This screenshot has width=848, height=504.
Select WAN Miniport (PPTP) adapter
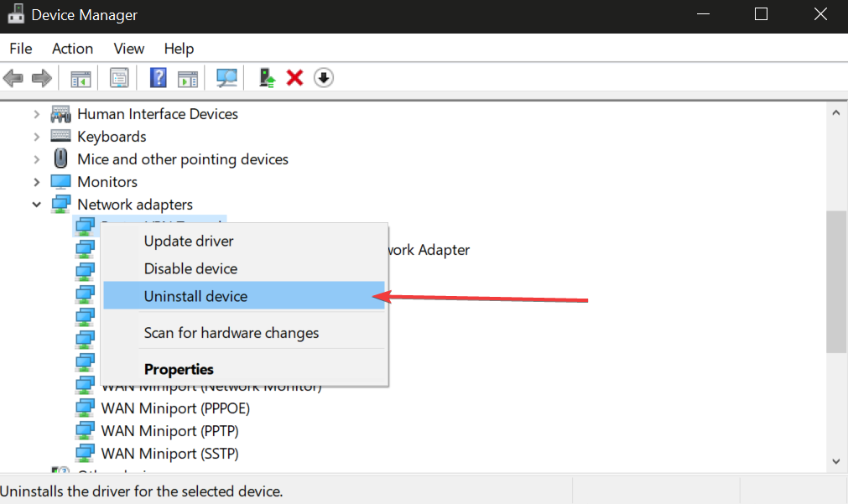point(169,431)
